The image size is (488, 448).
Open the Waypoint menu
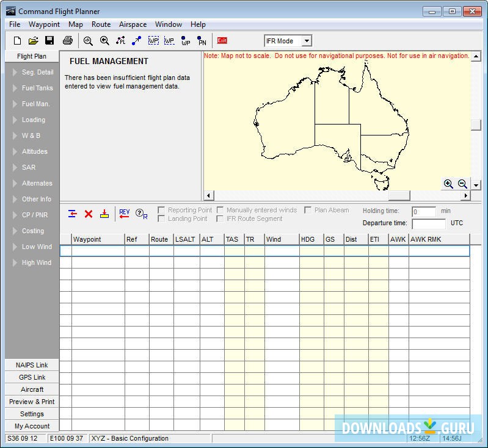(x=44, y=24)
